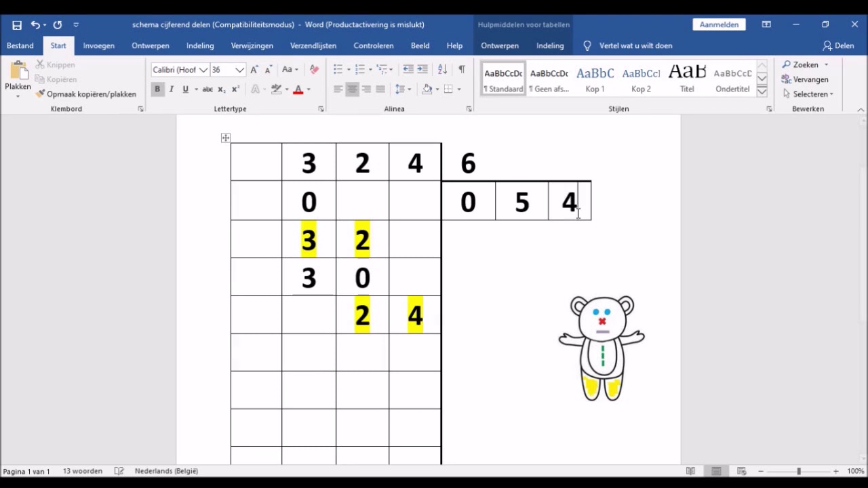The height and width of the screenshot is (488, 868).
Task: Apply subscript formatting
Action: [222, 89]
